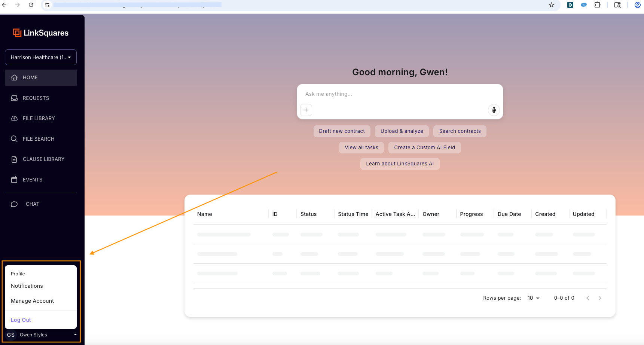
Task: Open the rows per page dropdown
Action: pos(533,298)
